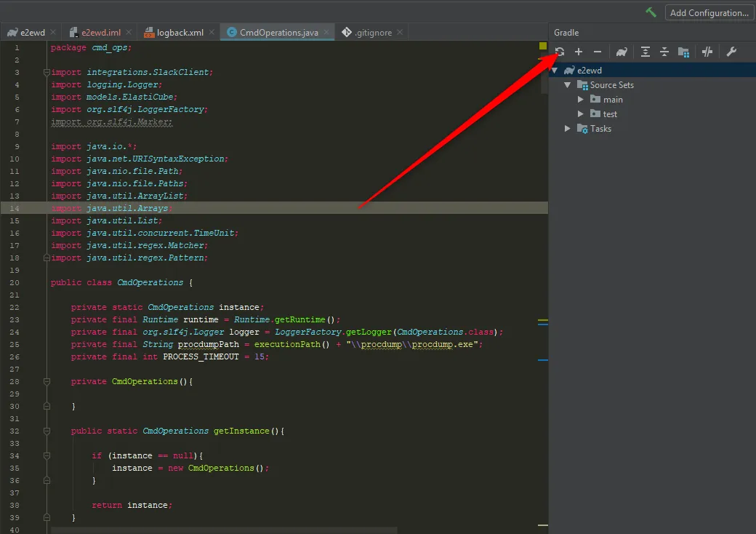This screenshot has height=534, width=756.
Task: Collapse the Source Sets tree node
Action: click(x=568, y=84)
